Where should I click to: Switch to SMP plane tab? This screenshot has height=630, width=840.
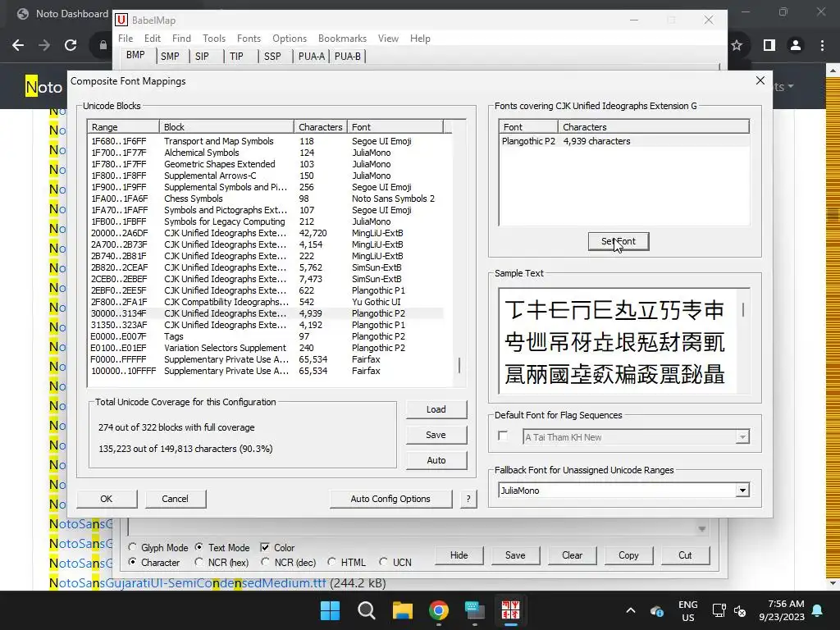[170, 57]
